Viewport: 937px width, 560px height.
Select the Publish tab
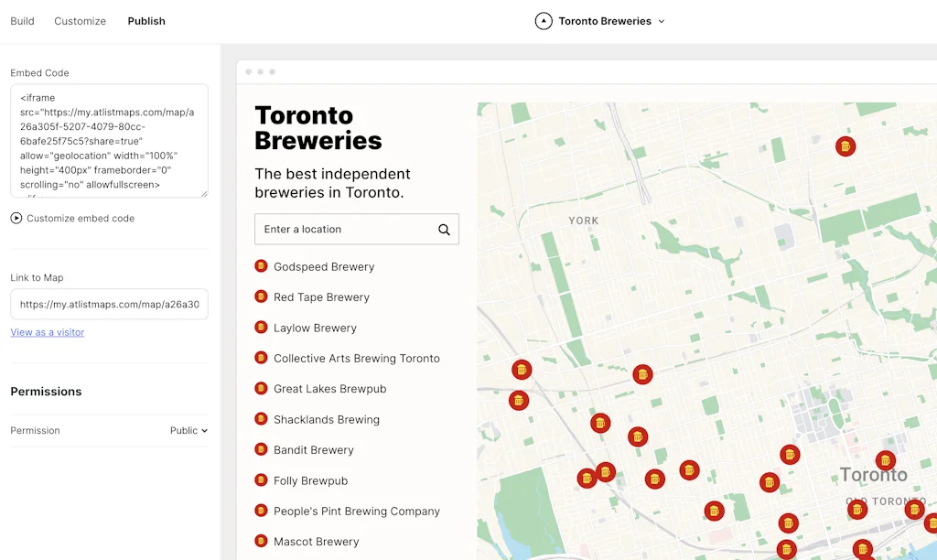146,21
